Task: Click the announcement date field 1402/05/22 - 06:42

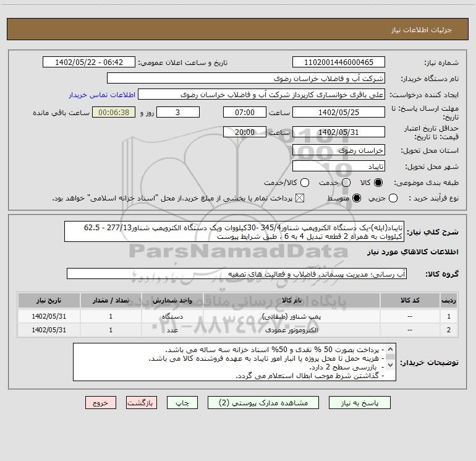Action: [x=89, y=62]
